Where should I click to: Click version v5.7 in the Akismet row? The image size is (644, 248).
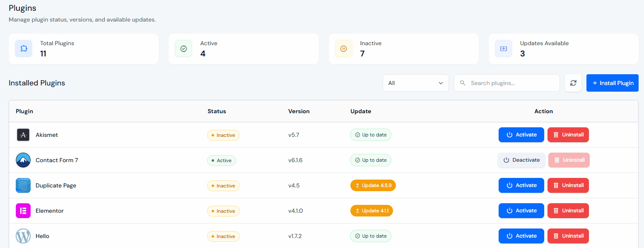(x=294, y=135)
